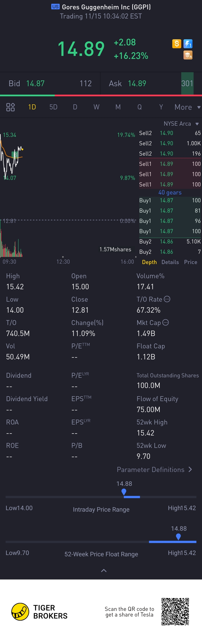
Task: Open the NYSE Arca exchange dropdown
Action: click(181, 123)
